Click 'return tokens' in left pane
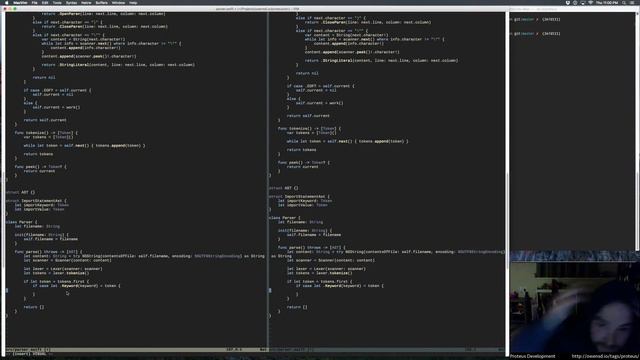The image size is (640, 360). (38, 154)
